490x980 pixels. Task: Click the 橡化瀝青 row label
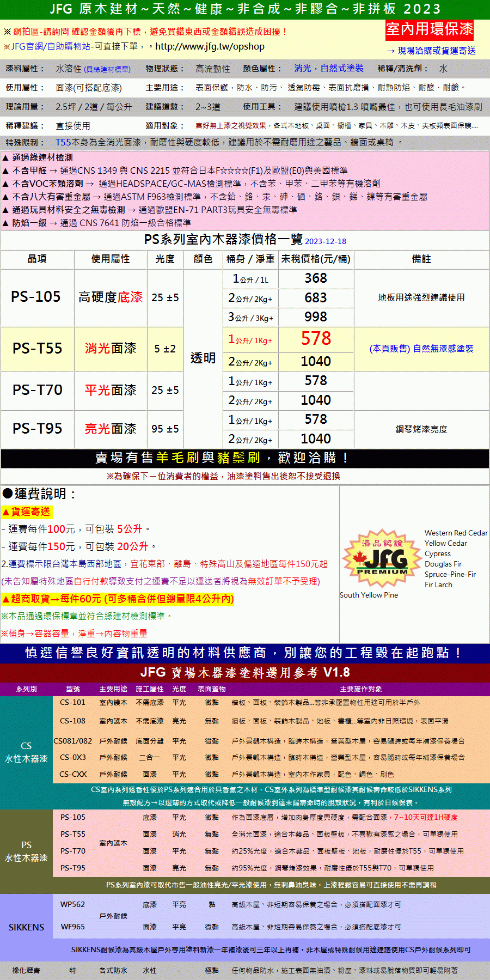click(26, 971)
